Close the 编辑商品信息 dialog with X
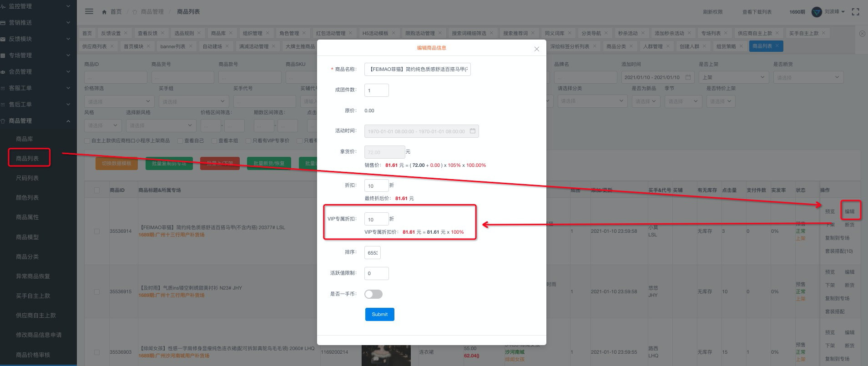 pyautogui.click(x=537, y=49)
